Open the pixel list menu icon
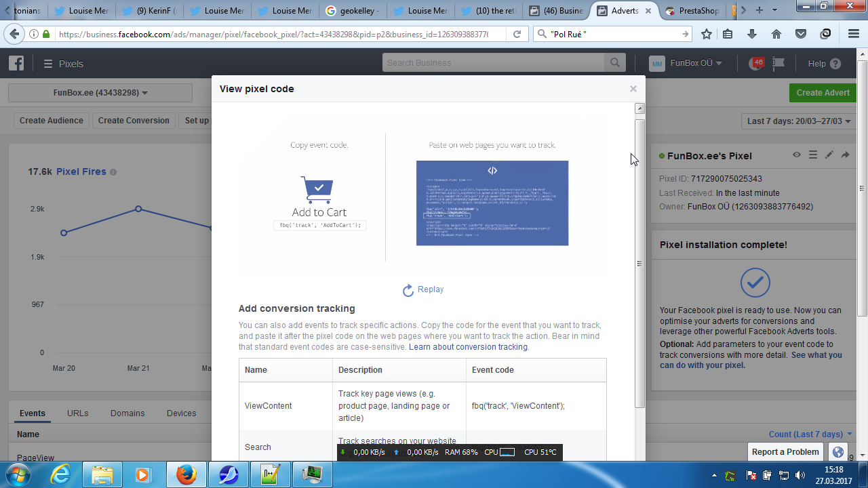The height and width of the screenshot is (488, 868). coord(813,155)
